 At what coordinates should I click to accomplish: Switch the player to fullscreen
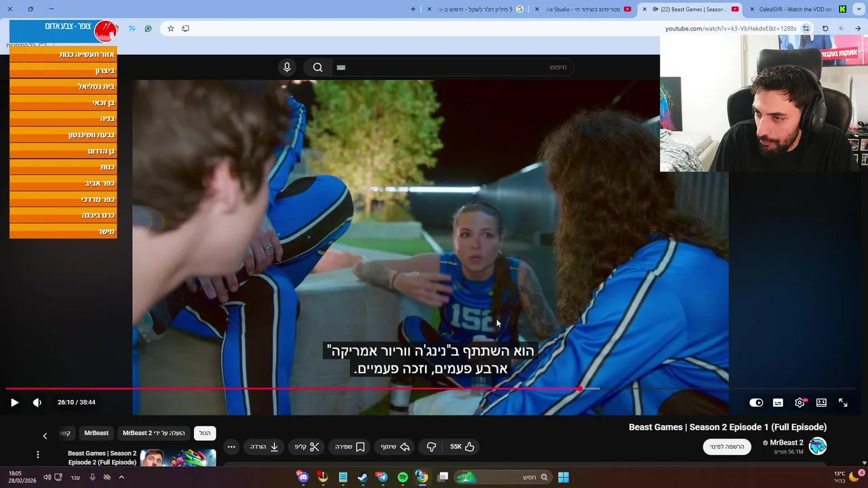843,403
